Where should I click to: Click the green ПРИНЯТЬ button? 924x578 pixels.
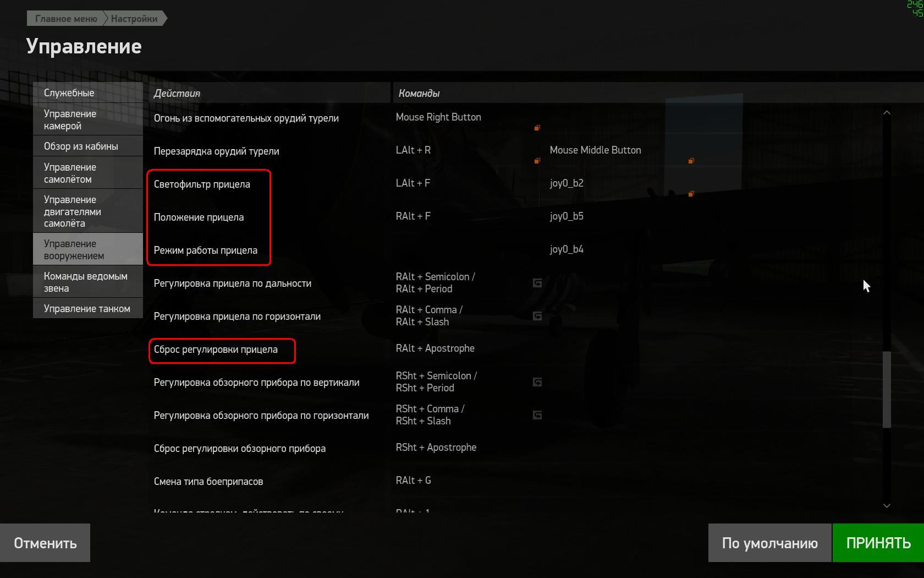tap(878, 543)
